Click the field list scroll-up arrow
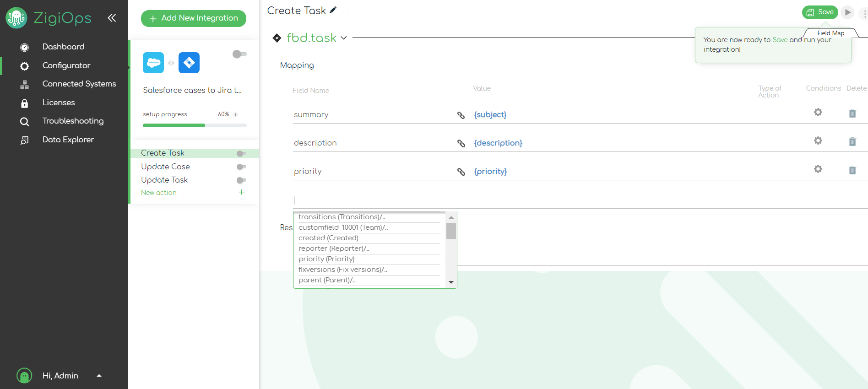The width and height of the screenshot is (868, 389). point(451,217)
